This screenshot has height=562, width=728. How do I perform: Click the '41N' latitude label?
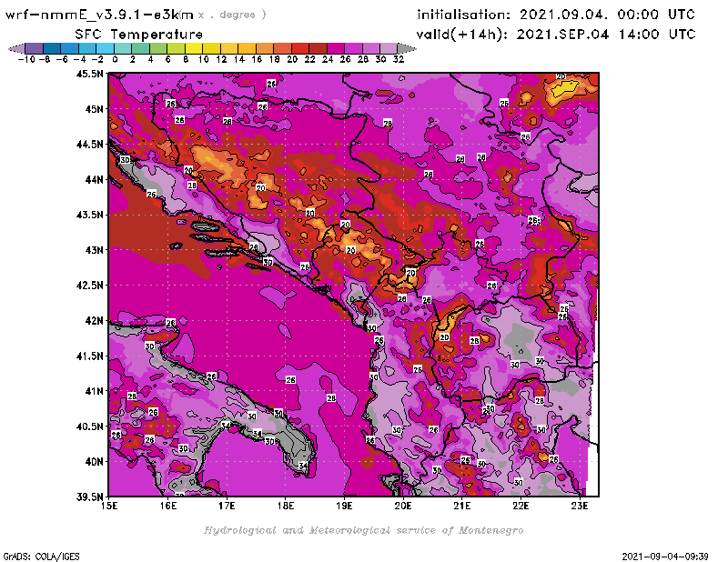pyautogui.click(x=95, y=391)
